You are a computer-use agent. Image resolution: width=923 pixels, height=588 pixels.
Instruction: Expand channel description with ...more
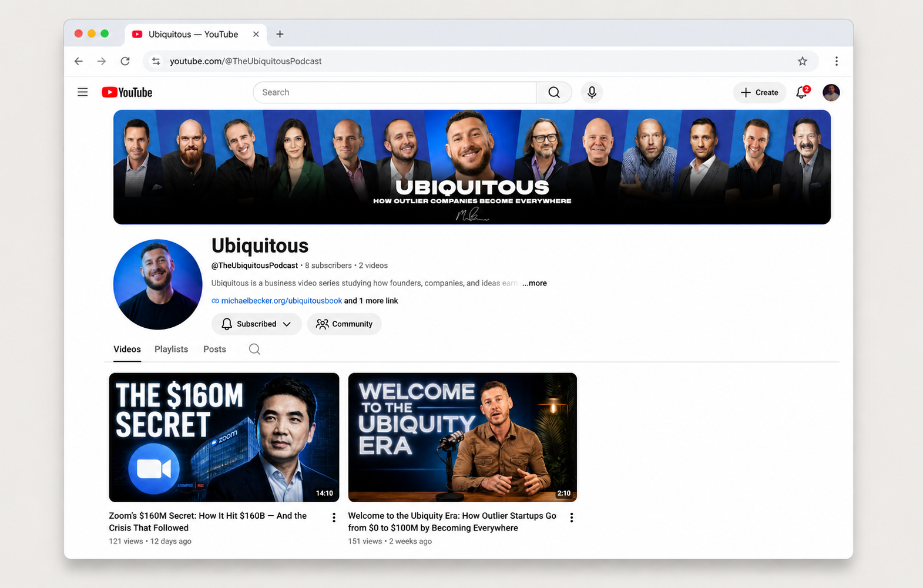tap(535, 283)
